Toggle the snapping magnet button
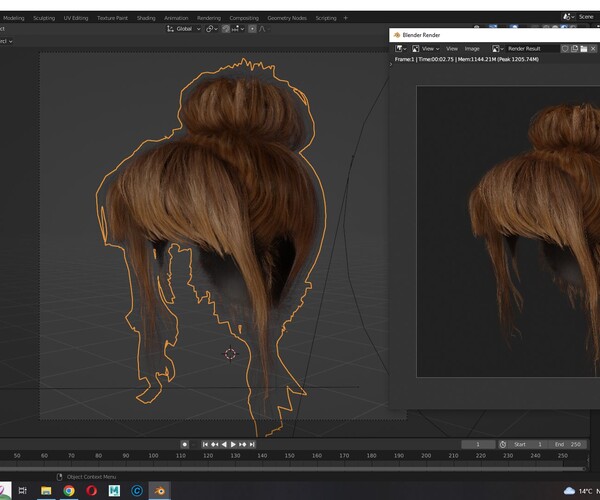The image size is (600, 500). click(x=226, y=29)
